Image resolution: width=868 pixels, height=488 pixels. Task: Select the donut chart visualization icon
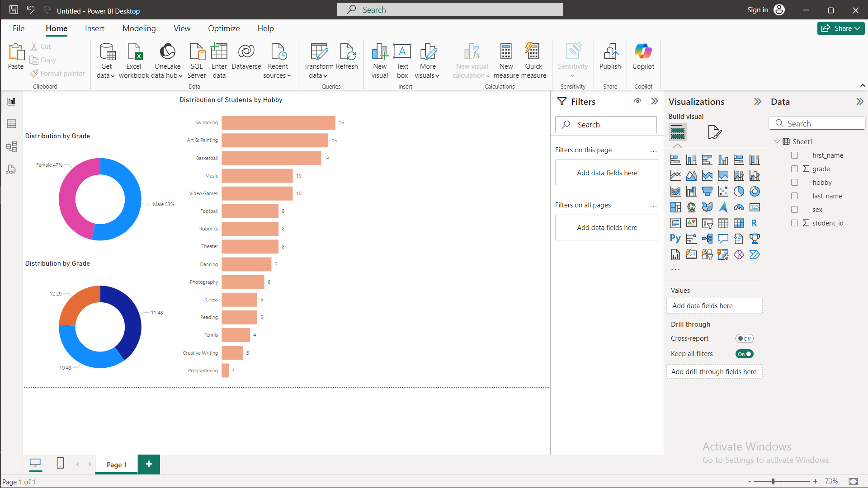point(754,192)
